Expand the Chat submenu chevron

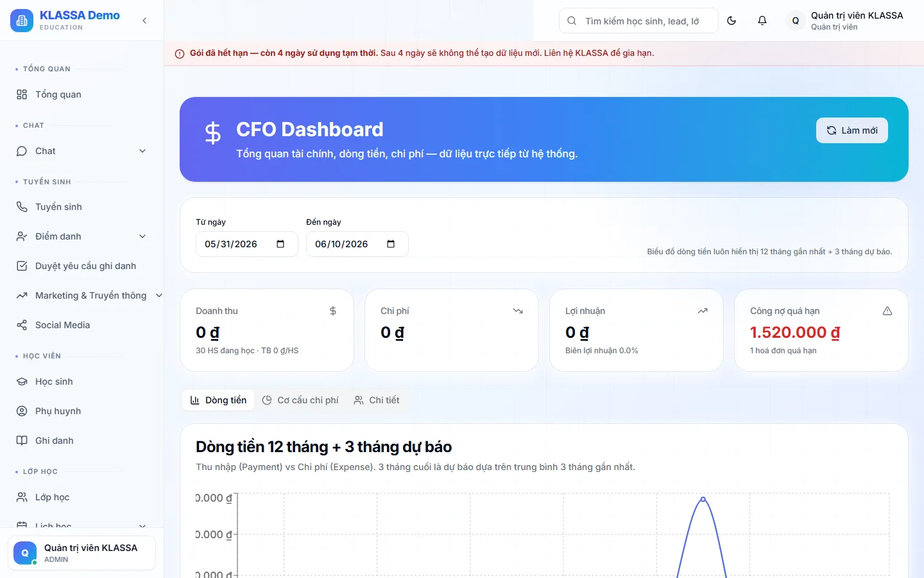pyautogui.click(x=142, y=151)
